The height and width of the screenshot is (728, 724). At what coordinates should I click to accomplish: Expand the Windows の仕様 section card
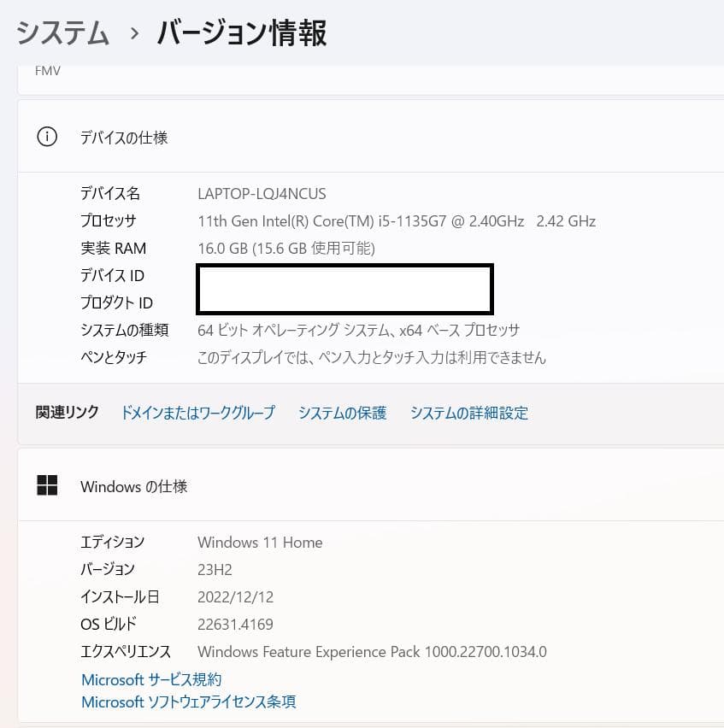point(134,486)
